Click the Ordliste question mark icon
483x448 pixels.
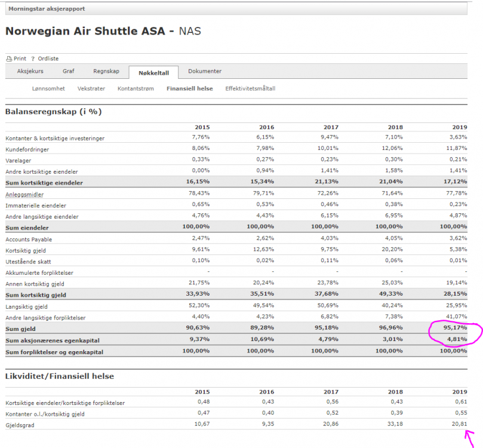[33, 59]
